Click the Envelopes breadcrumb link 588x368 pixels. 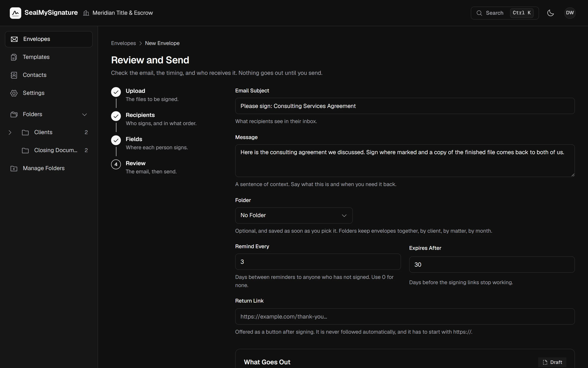(124, 43)
